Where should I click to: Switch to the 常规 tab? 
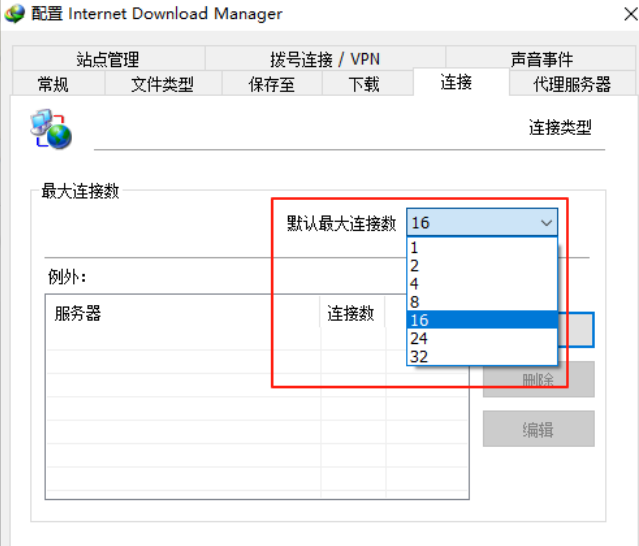59,84
